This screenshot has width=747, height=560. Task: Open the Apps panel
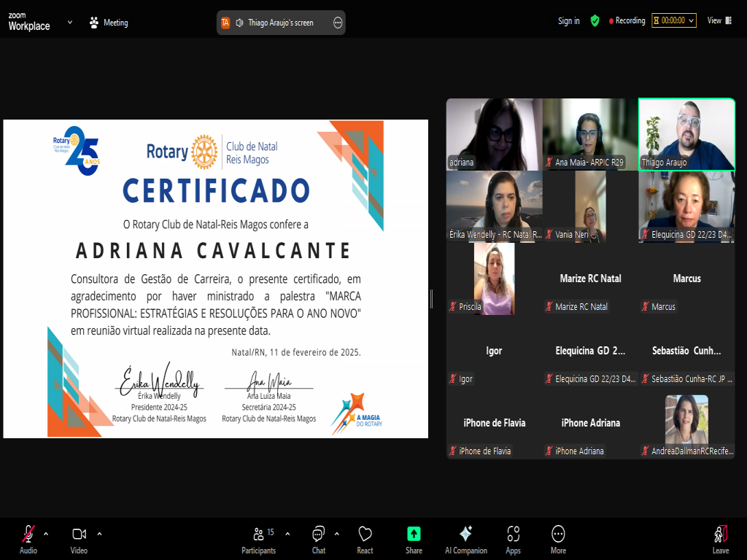(x=513, y=539)
